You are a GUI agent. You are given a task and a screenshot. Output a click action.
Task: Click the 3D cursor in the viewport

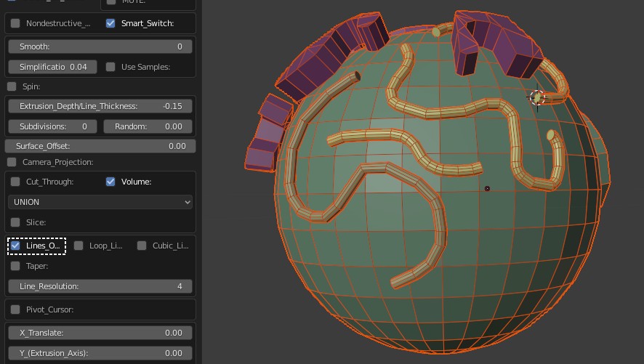pos(537,97)
